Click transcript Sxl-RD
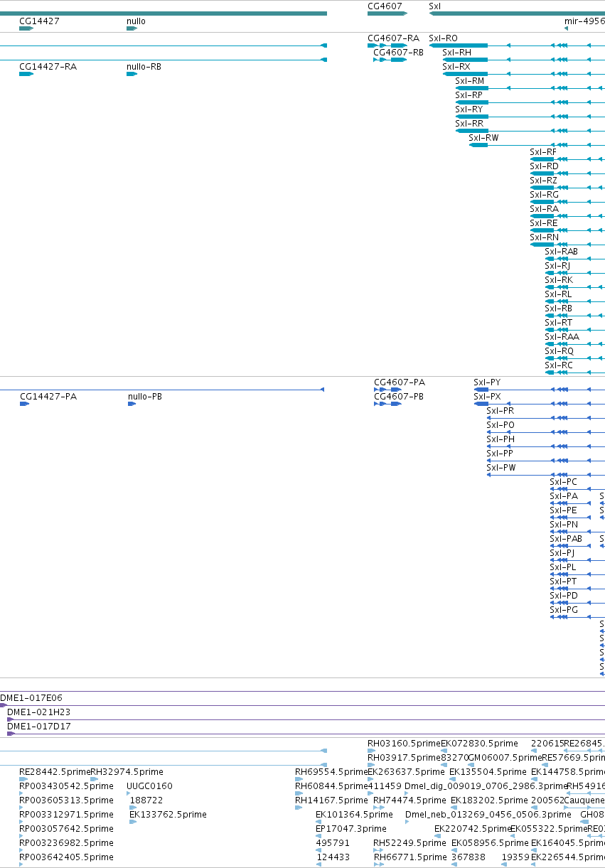 pyautogui.click(x=544, y=166)
